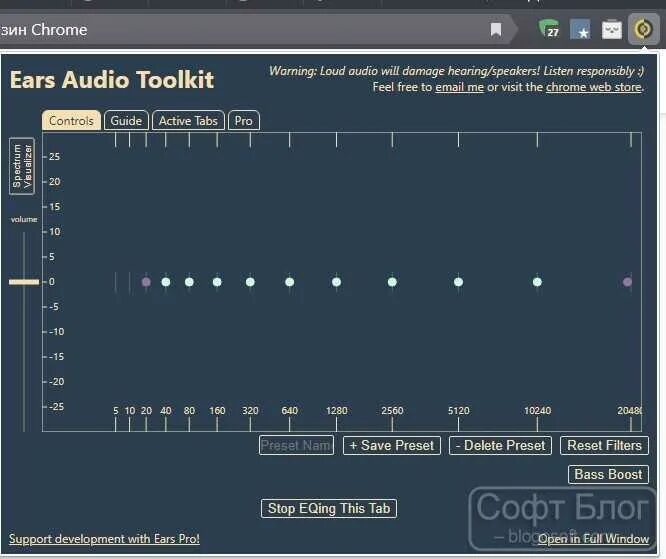Select the 40 Hz filter dot
The height and width of the screenshot is (559, 666).
166,282
